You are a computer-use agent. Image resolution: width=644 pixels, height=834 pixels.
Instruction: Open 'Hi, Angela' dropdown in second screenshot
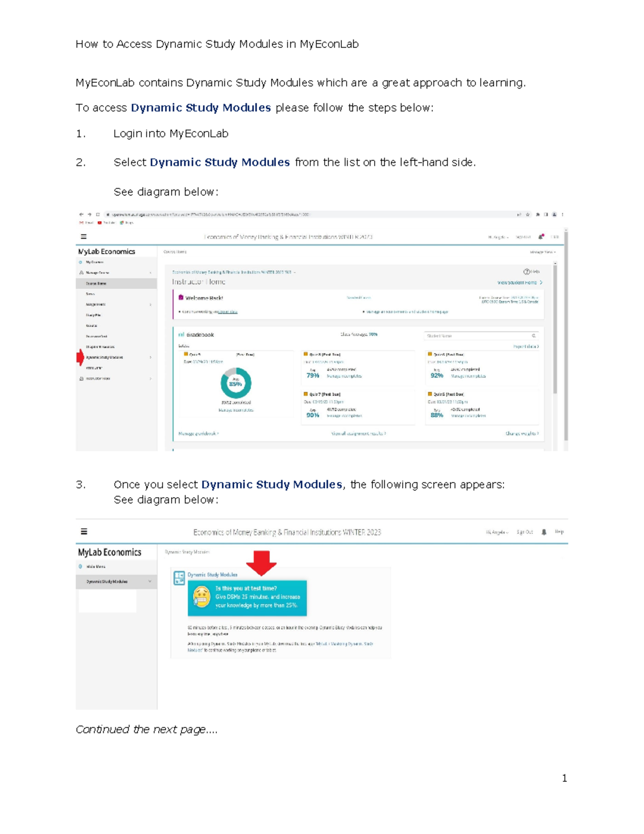click(497, 532)
